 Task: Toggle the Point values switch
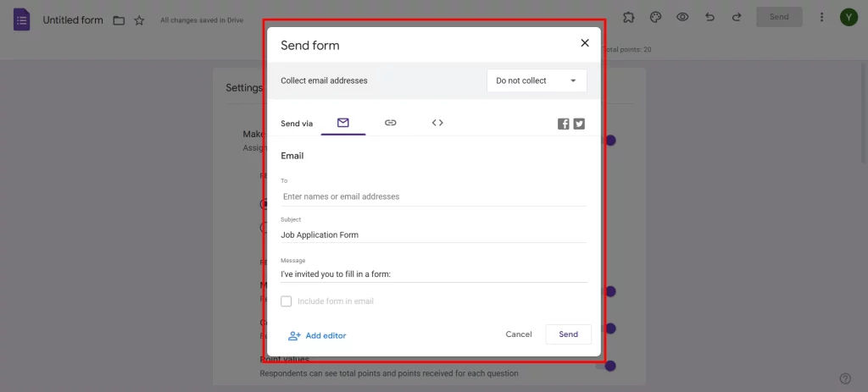click(x=607, y=366)
